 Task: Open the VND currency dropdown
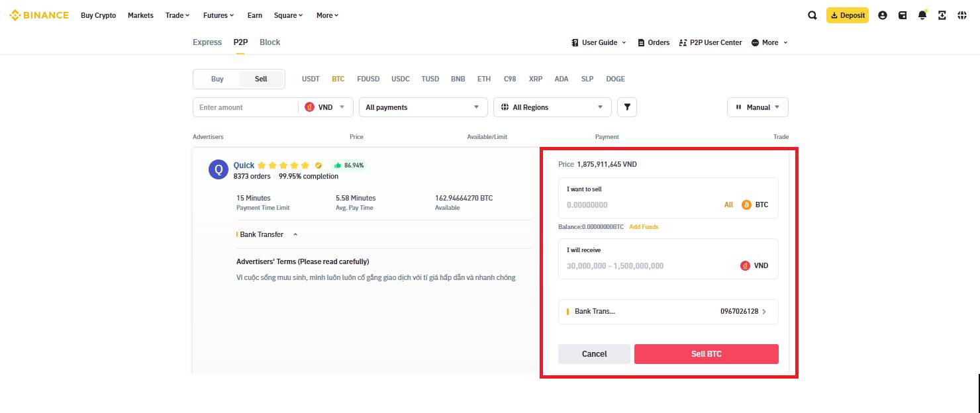pyautogui.click(x=325, y=107)
